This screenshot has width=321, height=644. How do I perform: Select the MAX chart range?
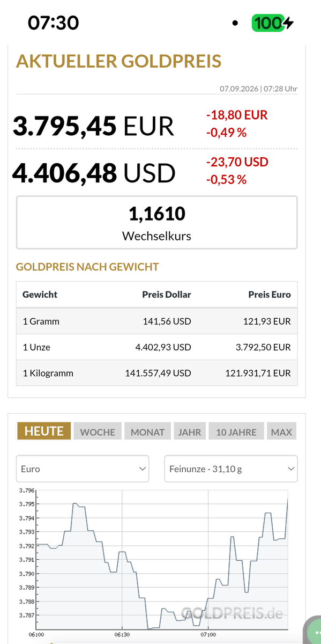click(281, 431)
